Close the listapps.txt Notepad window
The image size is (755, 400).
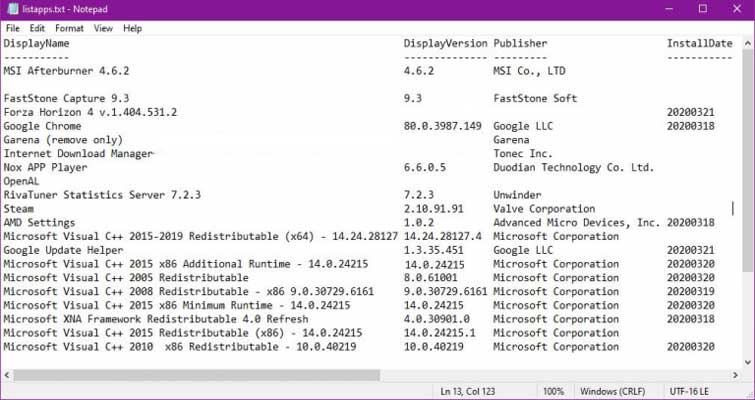[737, 9]
